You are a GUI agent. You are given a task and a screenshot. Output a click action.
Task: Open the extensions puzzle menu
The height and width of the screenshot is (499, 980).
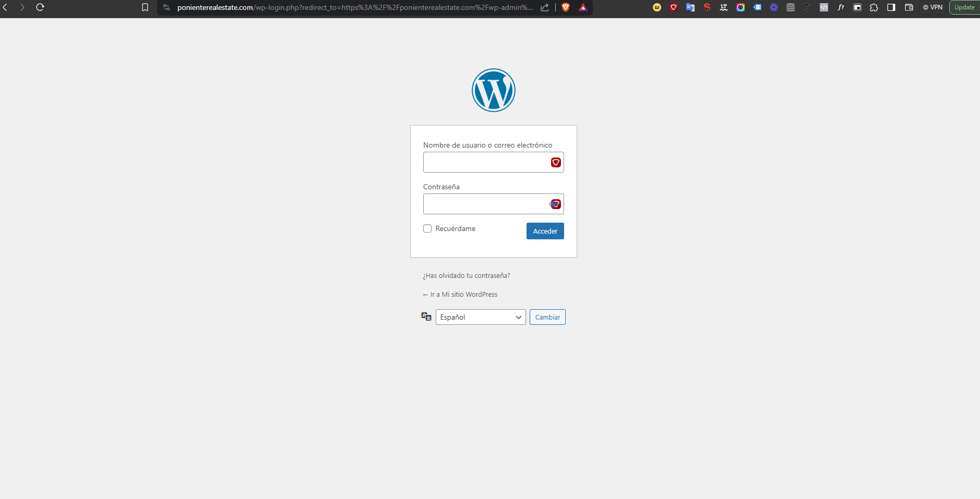point(874,7)
